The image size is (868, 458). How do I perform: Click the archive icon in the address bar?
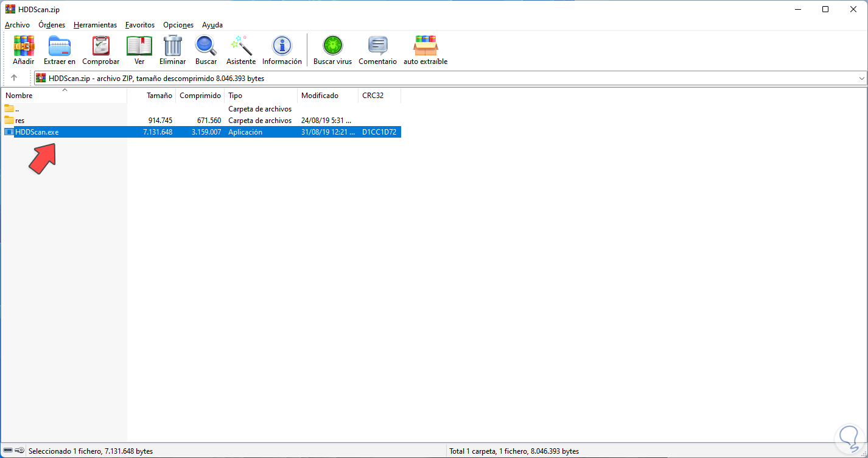point(41,78)
